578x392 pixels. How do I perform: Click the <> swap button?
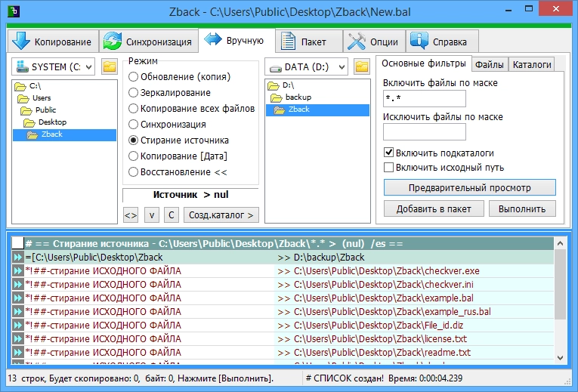pyautogui.click(x=131, y=215)
